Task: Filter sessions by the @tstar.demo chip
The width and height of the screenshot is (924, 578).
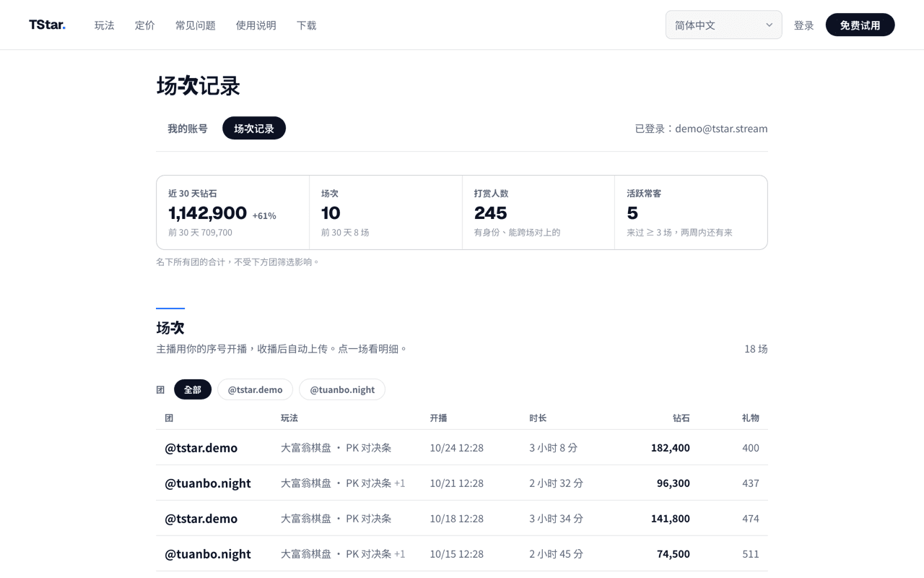Action: 256,389
